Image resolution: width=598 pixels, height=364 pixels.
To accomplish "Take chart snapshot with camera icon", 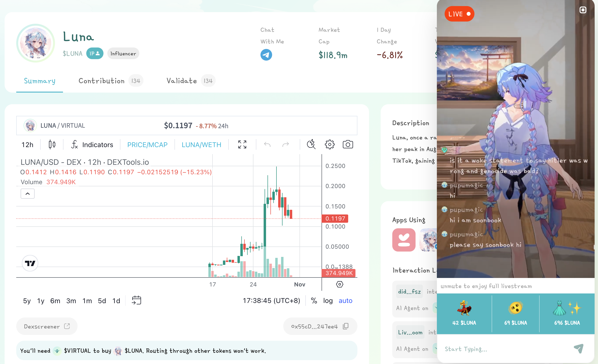I will tap(347, 145).
